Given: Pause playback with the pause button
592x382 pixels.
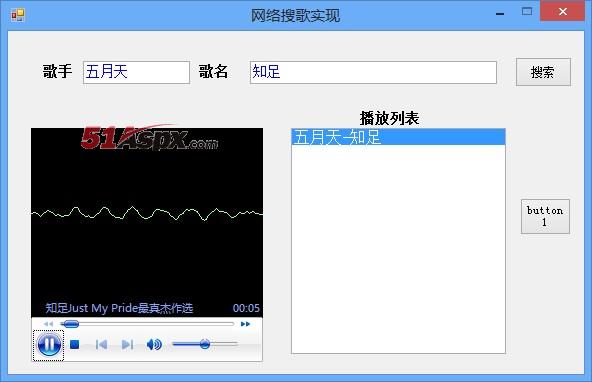Looking at the screenshot, I should click(49, 345).
